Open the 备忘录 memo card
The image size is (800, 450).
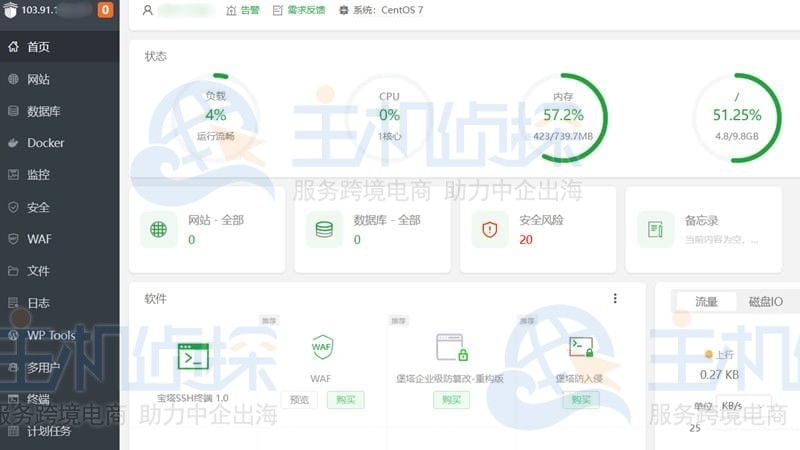pos(704,230)
